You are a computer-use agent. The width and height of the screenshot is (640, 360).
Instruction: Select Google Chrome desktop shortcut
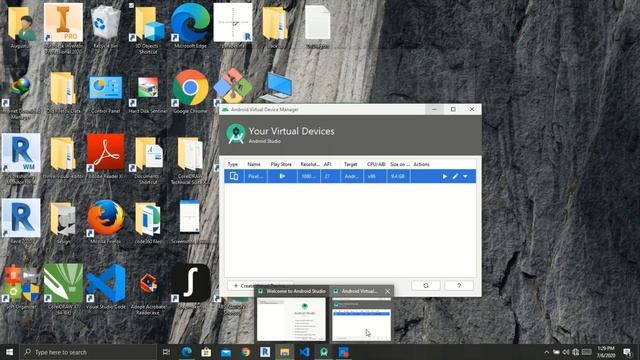click(190, 92)
